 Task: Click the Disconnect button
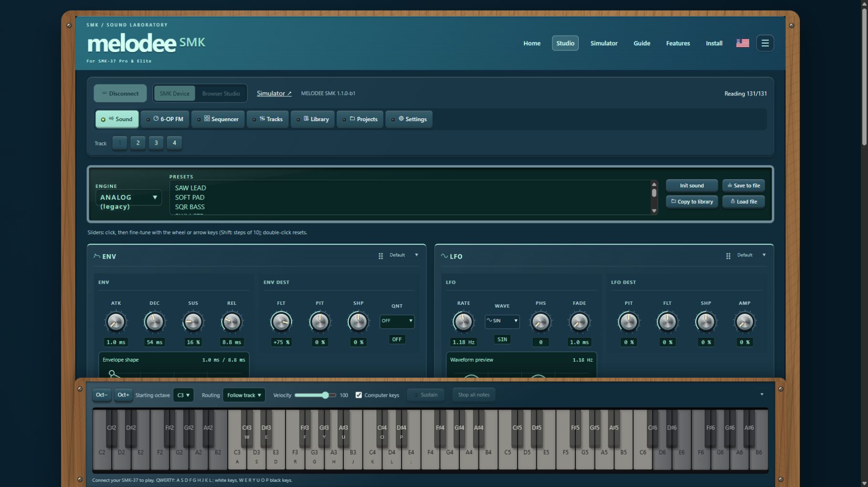120,93
